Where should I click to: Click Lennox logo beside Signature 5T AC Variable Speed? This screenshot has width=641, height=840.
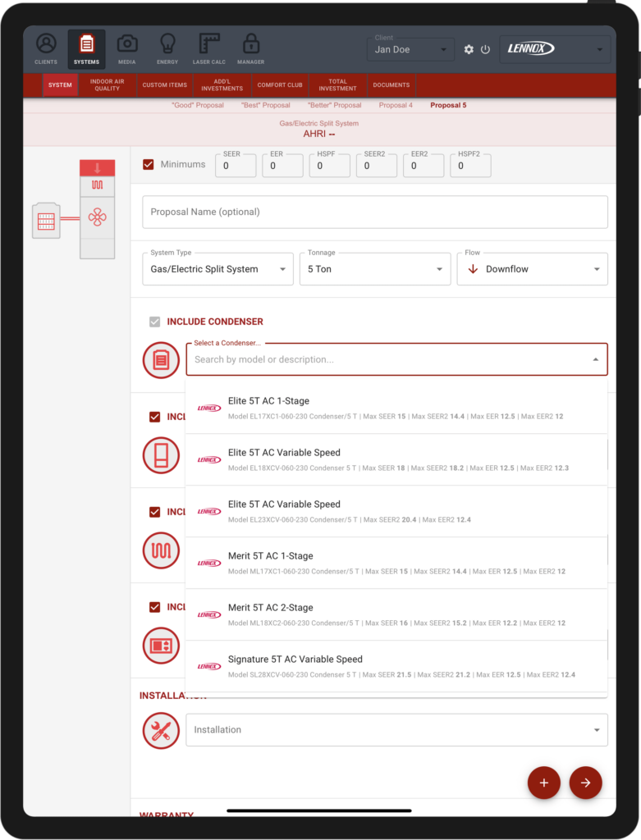(209, 666)
